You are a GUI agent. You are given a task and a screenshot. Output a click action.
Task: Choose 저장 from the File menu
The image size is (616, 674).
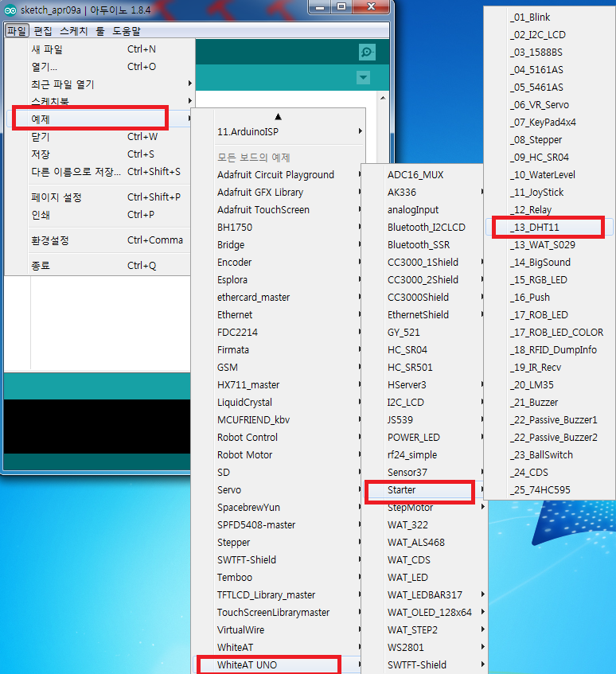pos(99,154)
